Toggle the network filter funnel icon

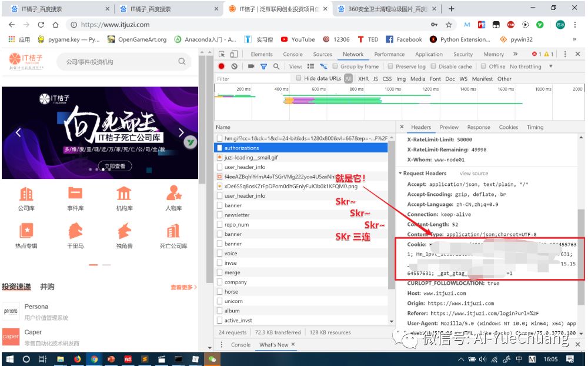[263, 66]
